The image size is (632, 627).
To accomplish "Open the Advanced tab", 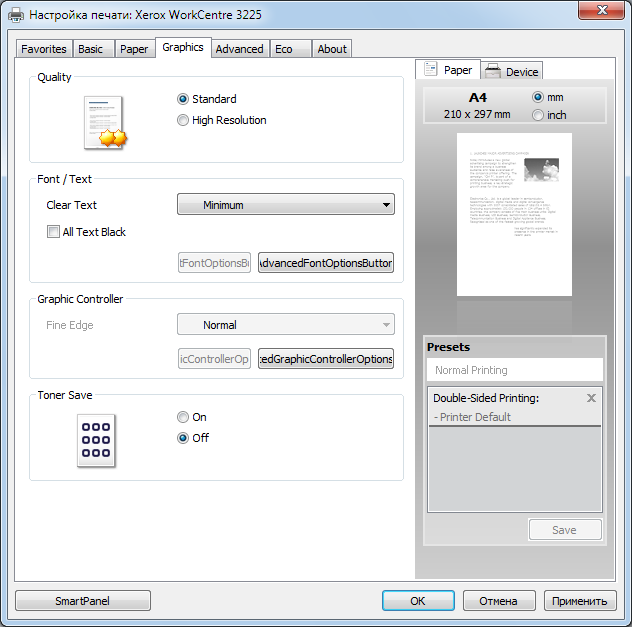I will 240,49.
